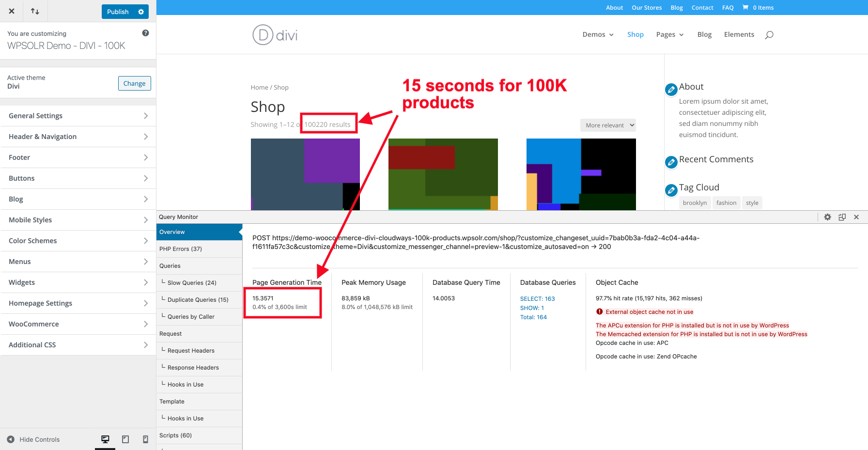This screenshot has height=450, width=868.
Task: Click the SELECT: 163 queries link
Action: [x=537, y=299]
